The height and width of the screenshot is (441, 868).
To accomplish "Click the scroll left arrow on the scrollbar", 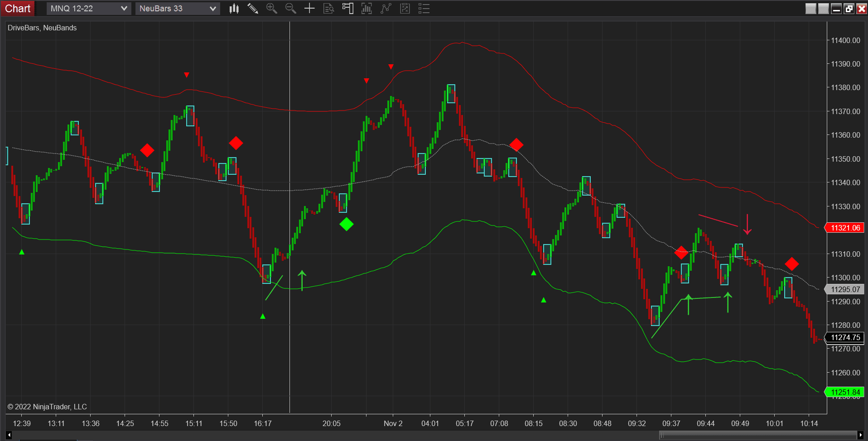I will [9, 435].
